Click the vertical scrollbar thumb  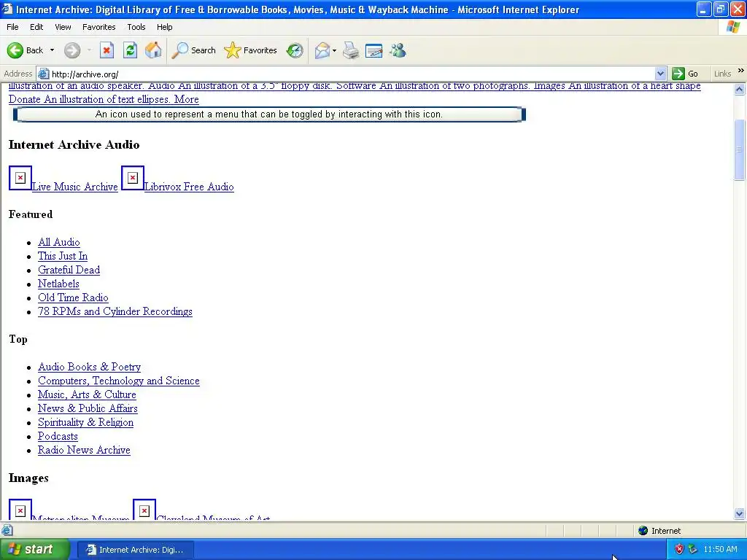pos(740,149)
